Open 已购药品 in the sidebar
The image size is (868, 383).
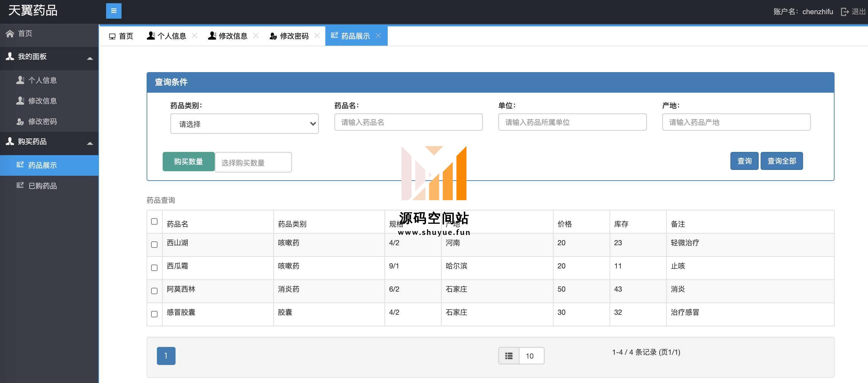[49, 186]
